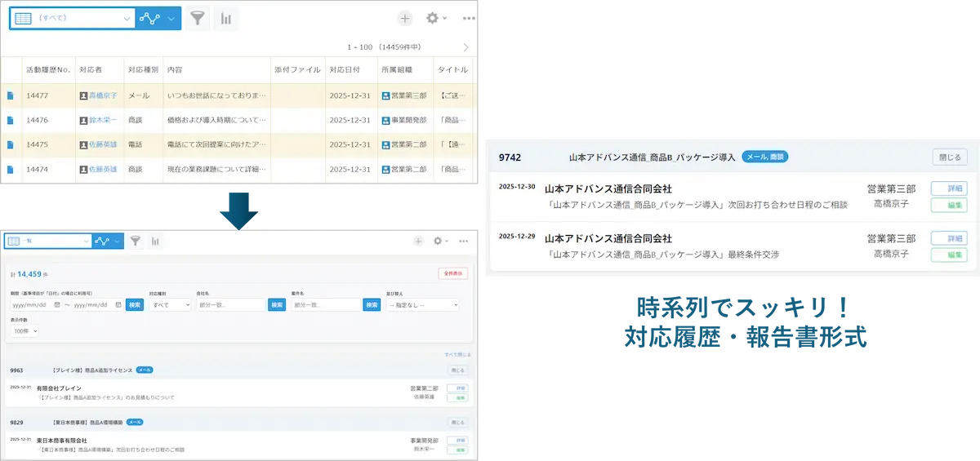The image size is (980, 461).
Task: Open the 表示件数 100件 dropdown
Action: point(24,331)
